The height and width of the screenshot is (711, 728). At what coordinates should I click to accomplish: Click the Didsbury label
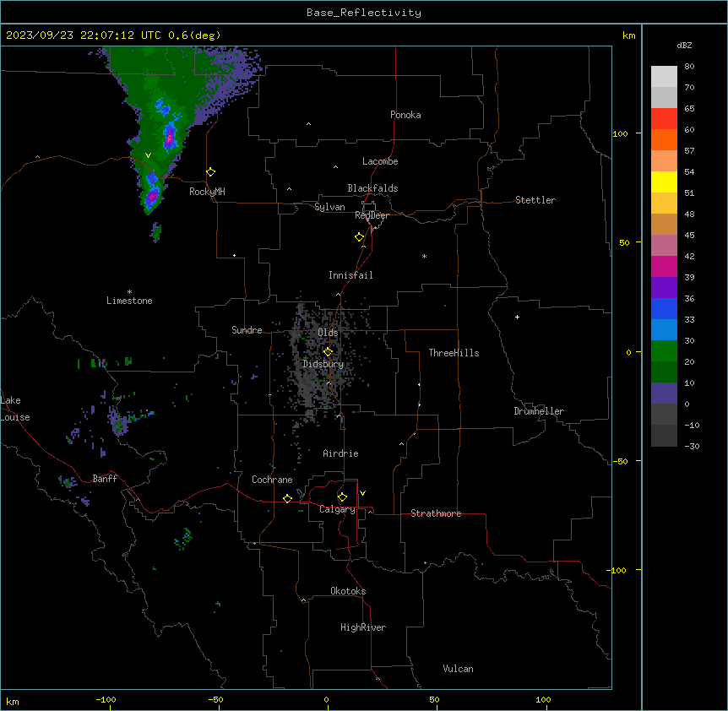[323, 364]
